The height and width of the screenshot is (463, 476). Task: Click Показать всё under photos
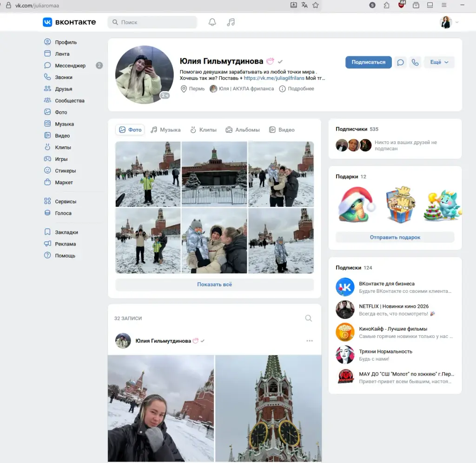(x=214, y=284)
